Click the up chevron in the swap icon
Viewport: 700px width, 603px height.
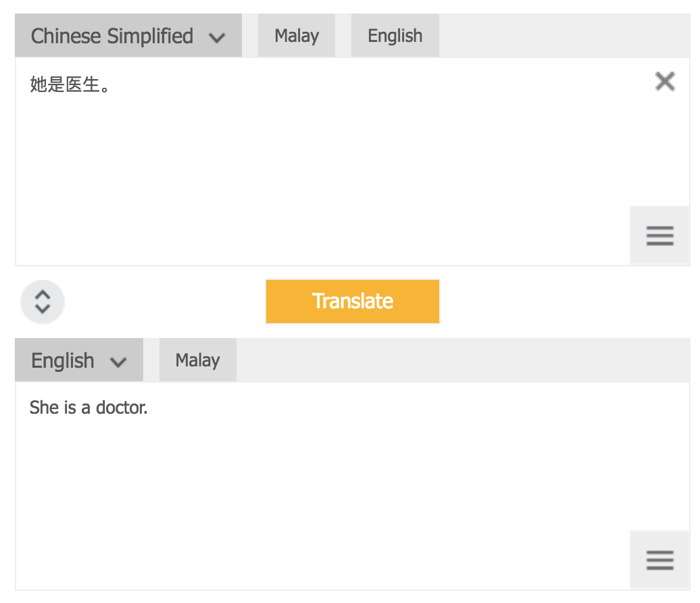coord(43,295)
